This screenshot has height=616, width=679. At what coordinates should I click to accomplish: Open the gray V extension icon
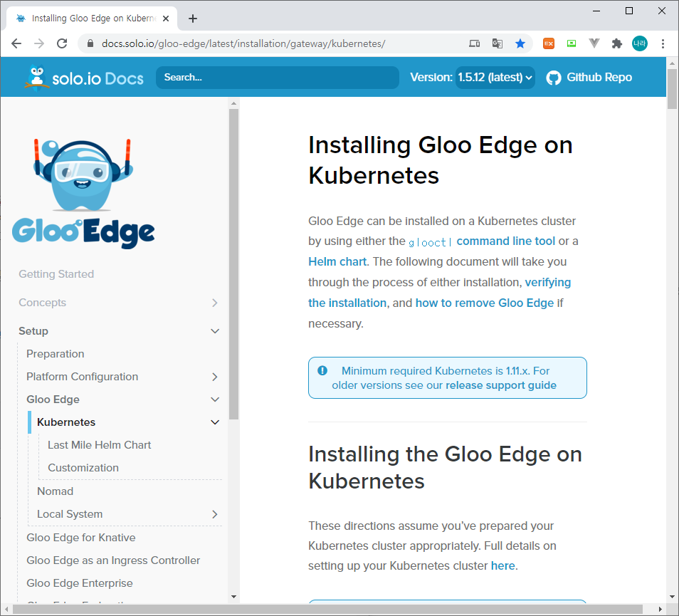[x=594, y=43]
